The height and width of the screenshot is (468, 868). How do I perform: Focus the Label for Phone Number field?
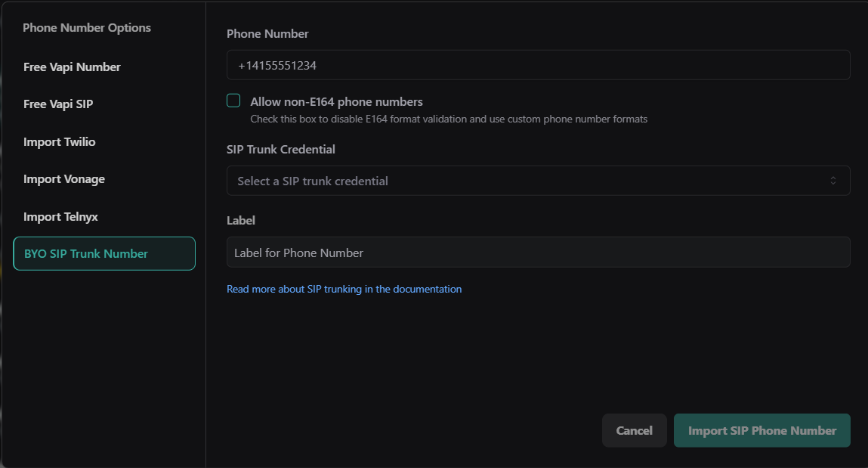(x=538, y=253)
